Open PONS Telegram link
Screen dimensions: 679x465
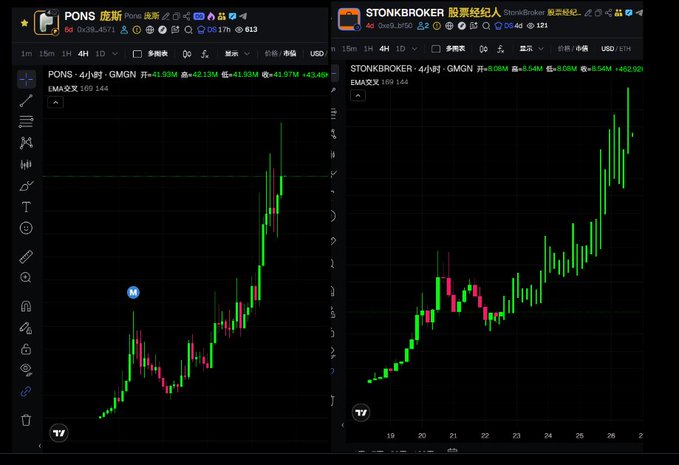pos(243,16)
